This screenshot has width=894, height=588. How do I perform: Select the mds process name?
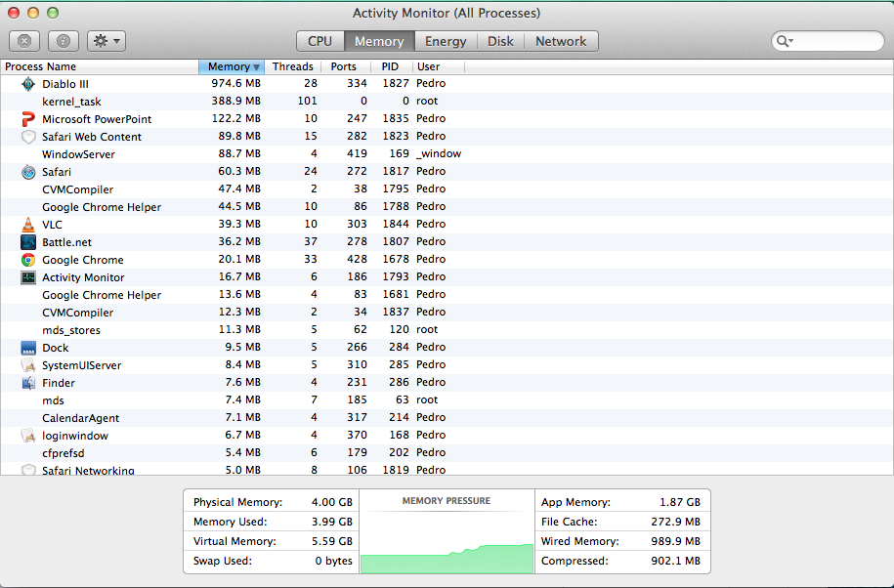click(x=53, y=400)
